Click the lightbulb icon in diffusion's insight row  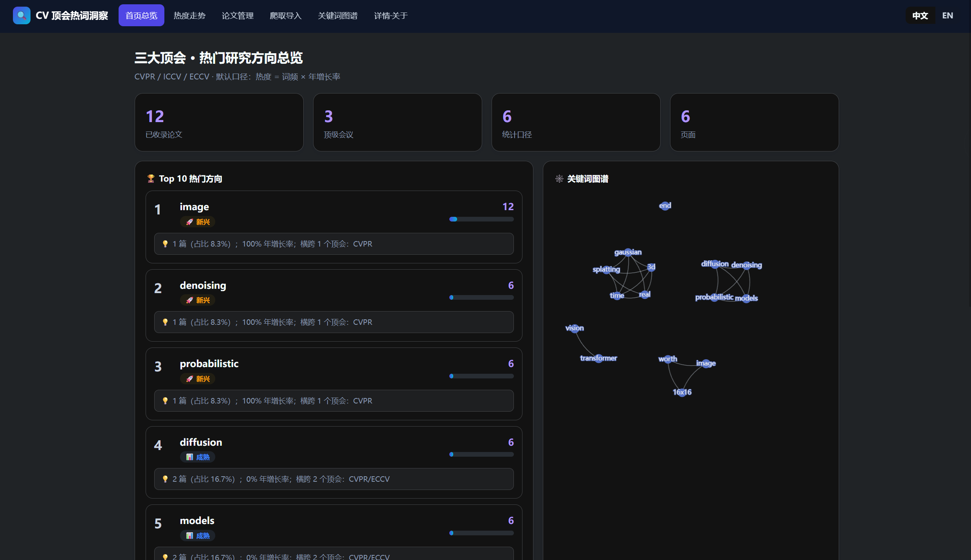(x=165, y=479)
